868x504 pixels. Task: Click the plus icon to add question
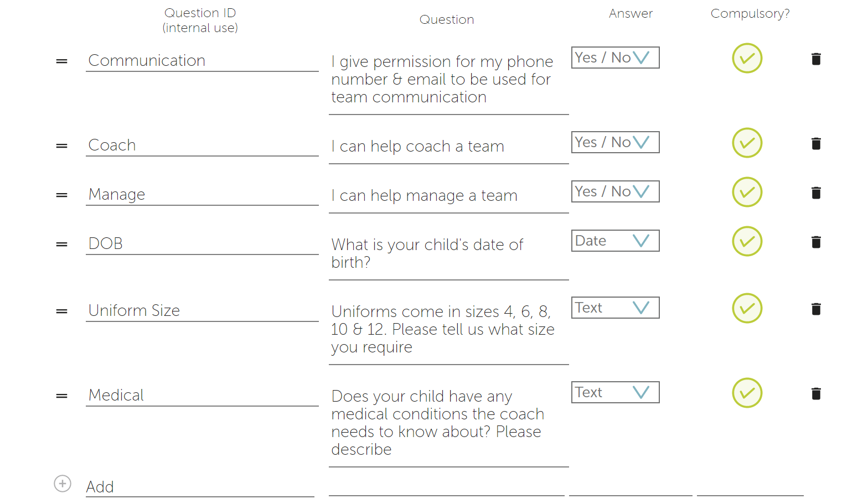click(63, 484)
